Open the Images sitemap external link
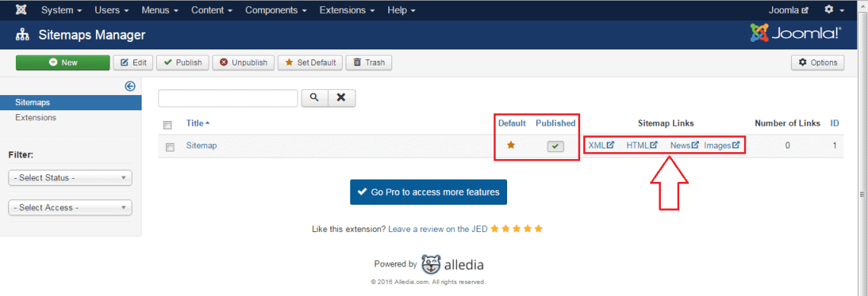This screenshot has height=296, width=868. click(x=722, y=145)
